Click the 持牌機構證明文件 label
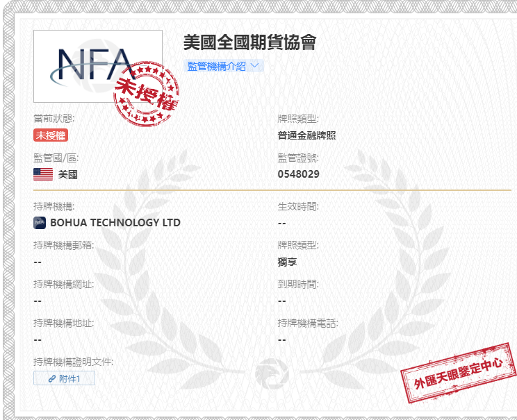 73,362
